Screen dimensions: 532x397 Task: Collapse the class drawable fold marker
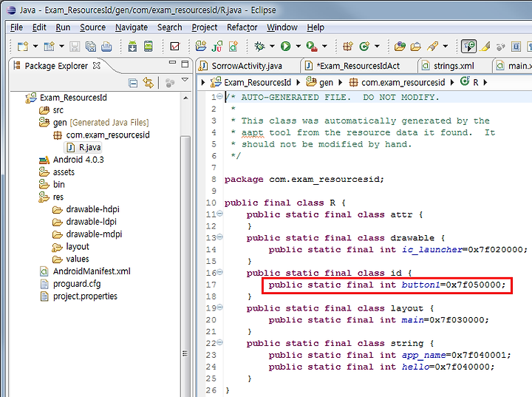(x=220, y=237)
